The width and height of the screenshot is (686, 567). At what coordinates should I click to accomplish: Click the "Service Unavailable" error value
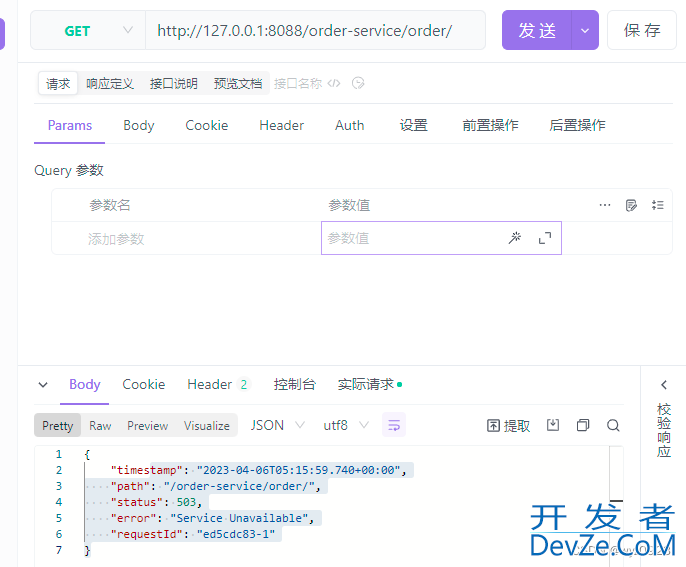tap(240, 518)
